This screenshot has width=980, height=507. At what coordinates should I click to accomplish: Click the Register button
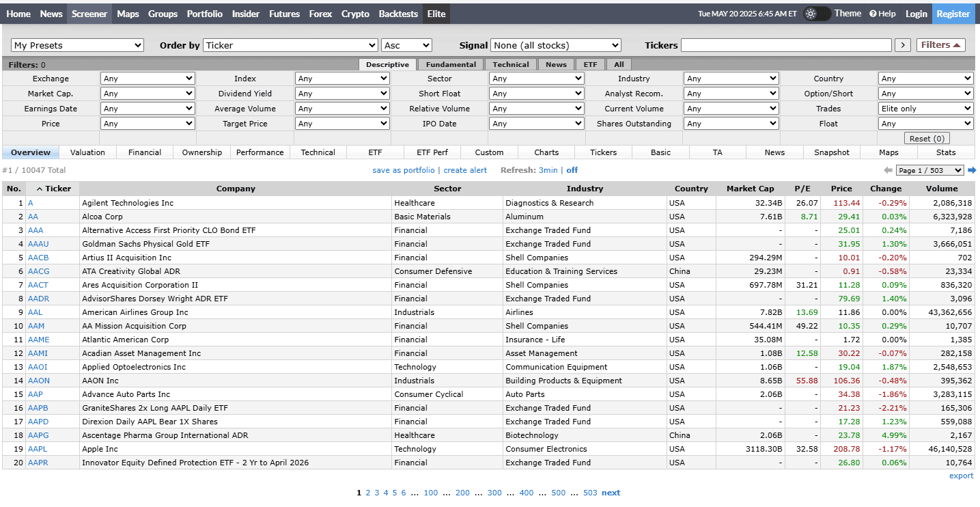coord(953,14)
